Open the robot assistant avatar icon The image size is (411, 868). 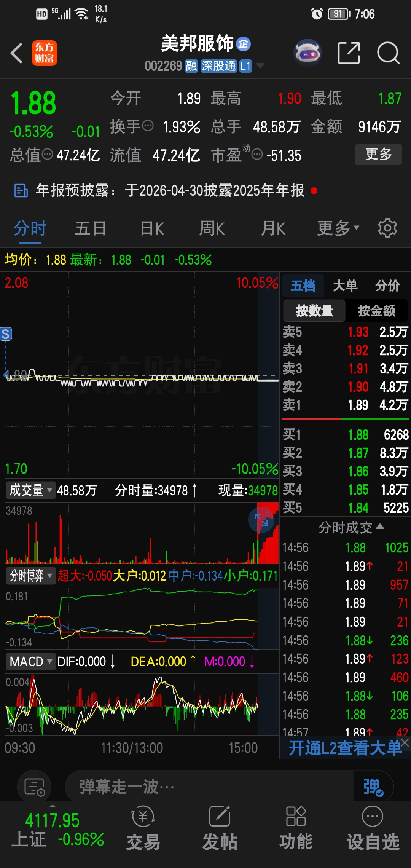[x=308, y=53]
